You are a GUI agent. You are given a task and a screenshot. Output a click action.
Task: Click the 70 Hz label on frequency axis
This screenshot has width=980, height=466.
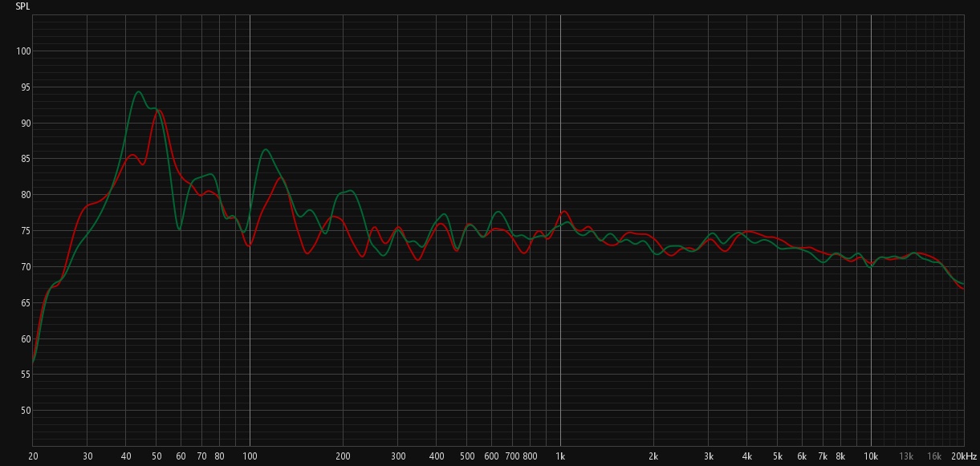[x=201, y=456]
